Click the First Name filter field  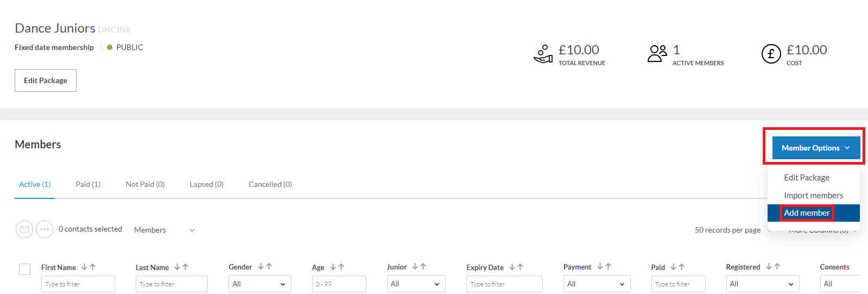[x=78, y=284]
